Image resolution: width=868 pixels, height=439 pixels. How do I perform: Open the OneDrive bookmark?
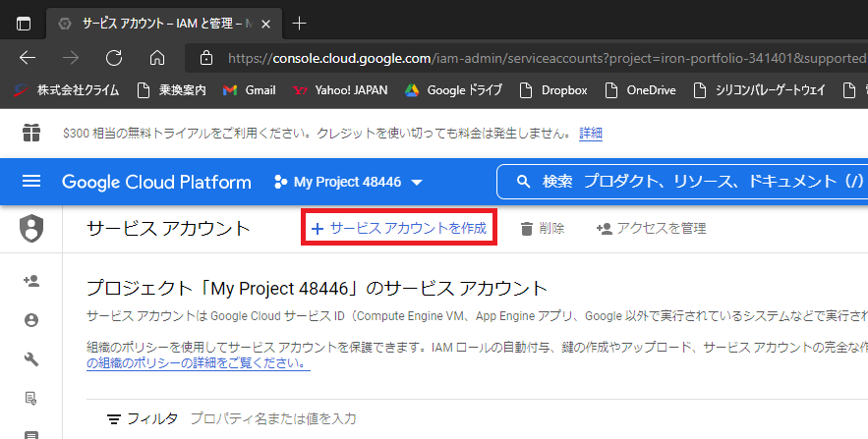point(641,90)
